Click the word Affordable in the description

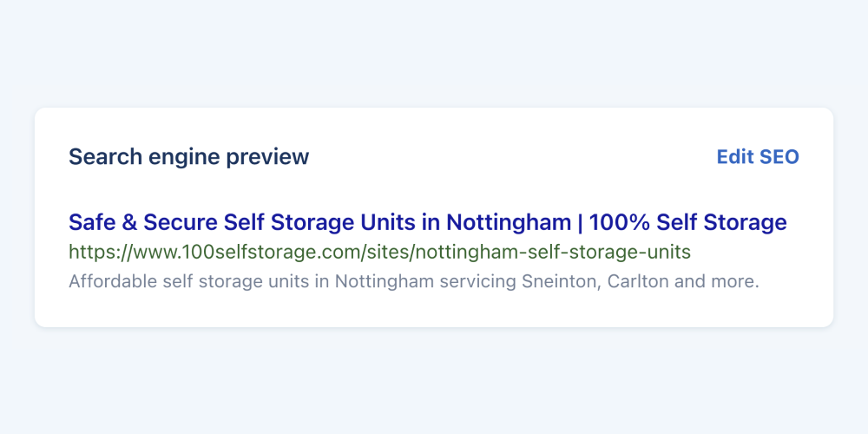click(x=108, y=282)
